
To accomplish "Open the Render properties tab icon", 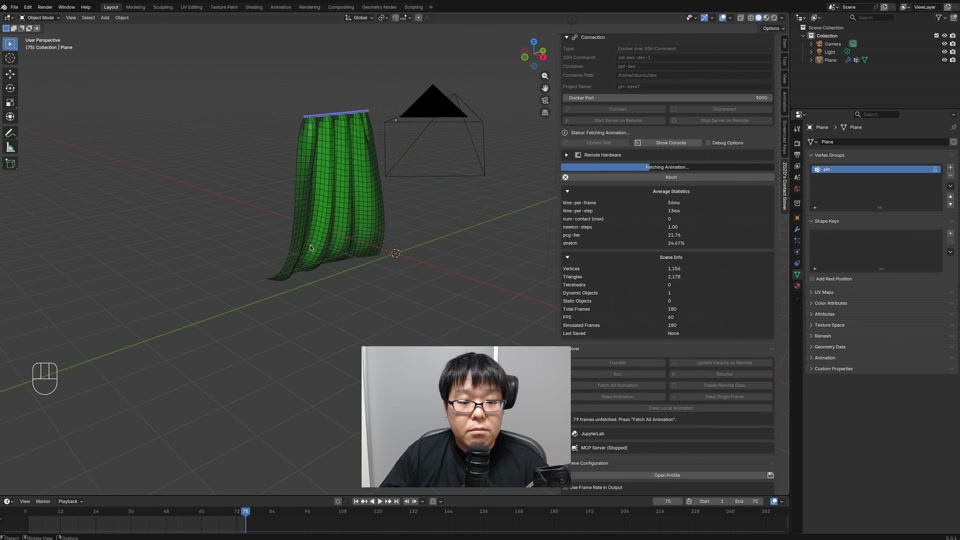I will pyautogui.click(x=797, y=143).
